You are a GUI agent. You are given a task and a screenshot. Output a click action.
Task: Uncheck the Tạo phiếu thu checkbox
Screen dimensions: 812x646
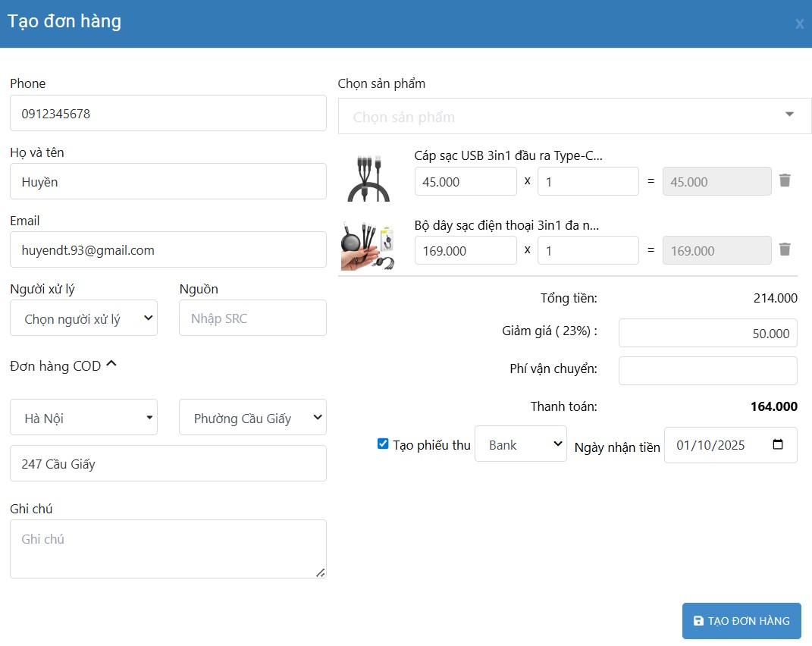(383, 444)
